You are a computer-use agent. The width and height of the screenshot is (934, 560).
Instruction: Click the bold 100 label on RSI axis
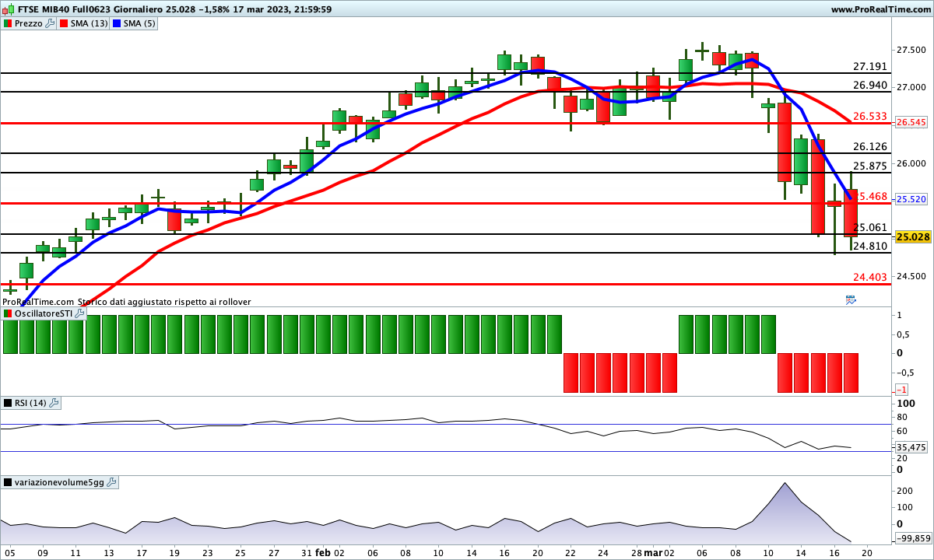[x=905, y=404]
